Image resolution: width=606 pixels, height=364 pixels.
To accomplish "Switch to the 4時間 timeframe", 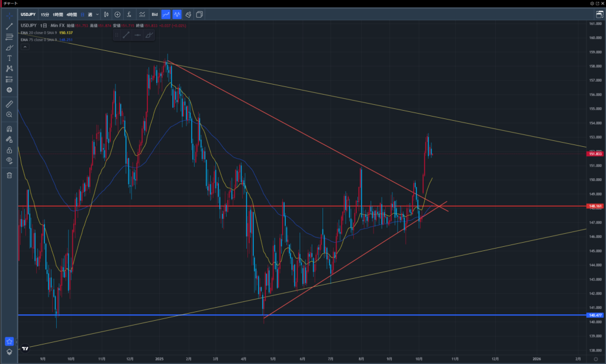I will pos(71,14).
